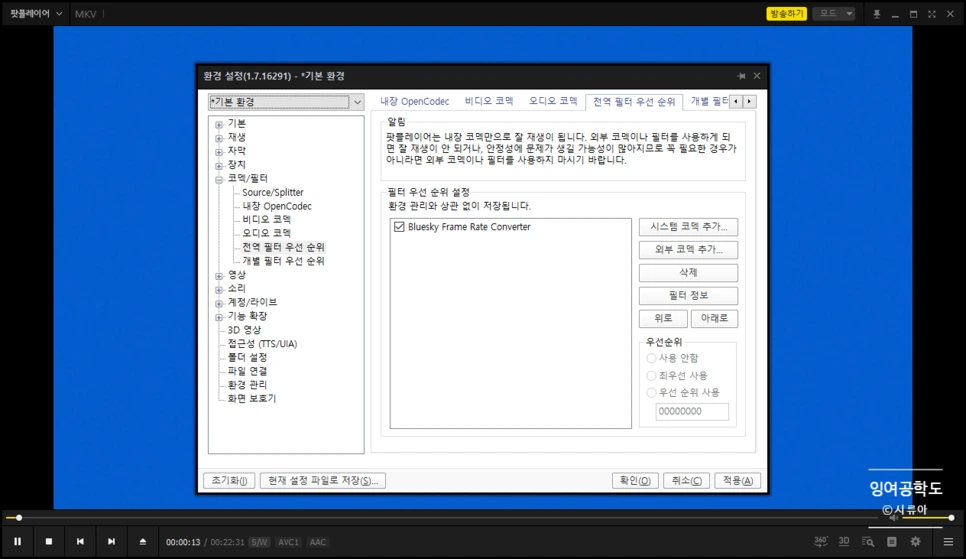Open the hamburger playlist menu icon
The width and height of the screenshot is (966, 559).
click(948, 542)
